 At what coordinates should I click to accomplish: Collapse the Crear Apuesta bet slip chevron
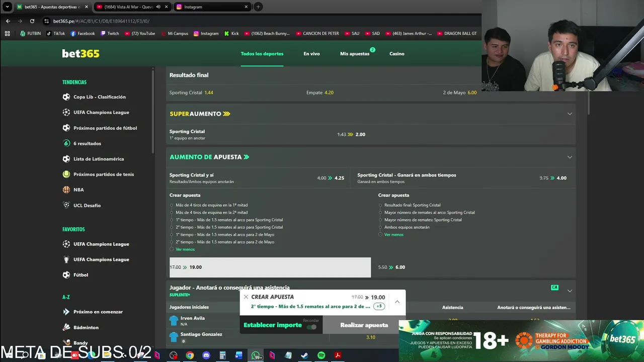(x=397, y=302)
